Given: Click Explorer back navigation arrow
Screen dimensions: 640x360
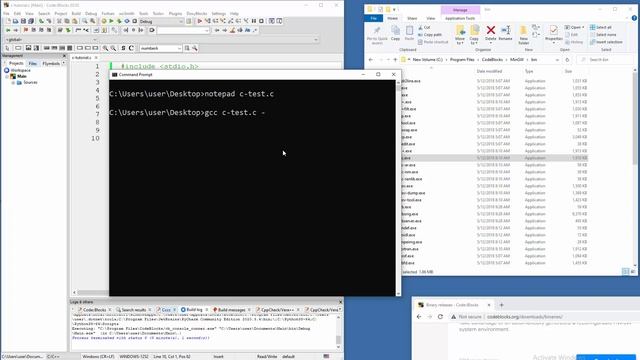Looking at the screenshot, I should click(x=371, y=60).
